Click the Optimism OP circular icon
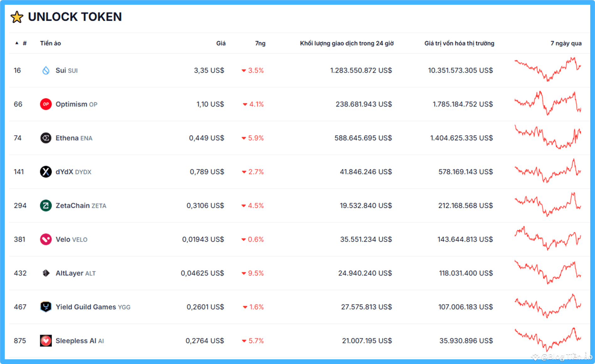This screenshot has height=364, width=595. coord(46,104)
